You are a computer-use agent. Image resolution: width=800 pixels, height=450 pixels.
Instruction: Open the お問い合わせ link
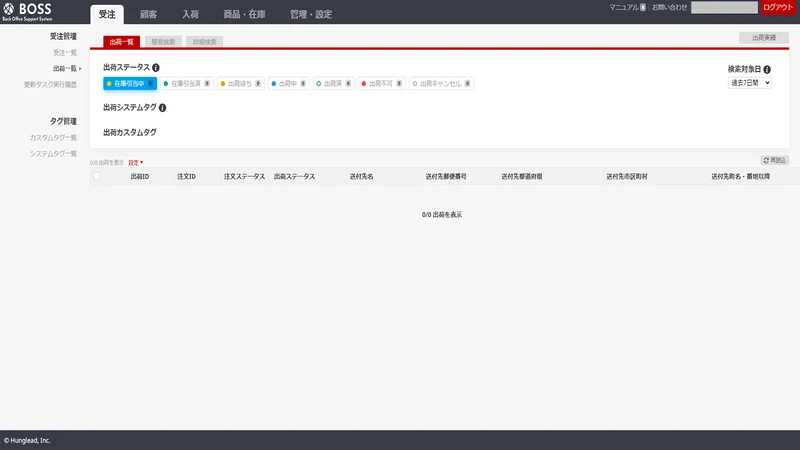point(669,7)
